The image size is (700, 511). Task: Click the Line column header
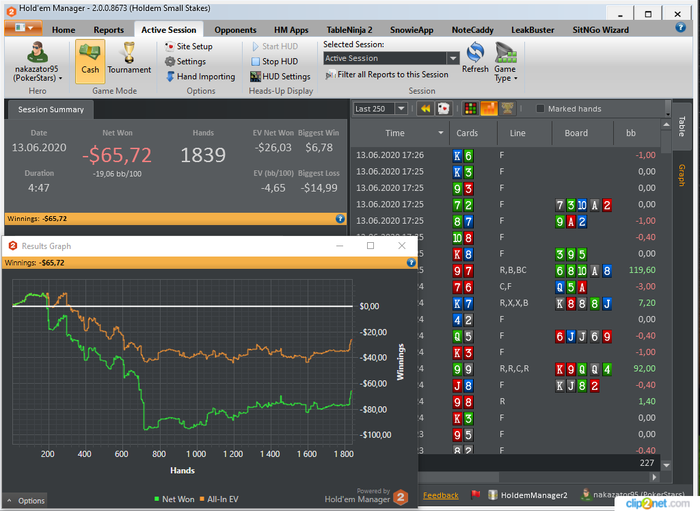point(524,133)
